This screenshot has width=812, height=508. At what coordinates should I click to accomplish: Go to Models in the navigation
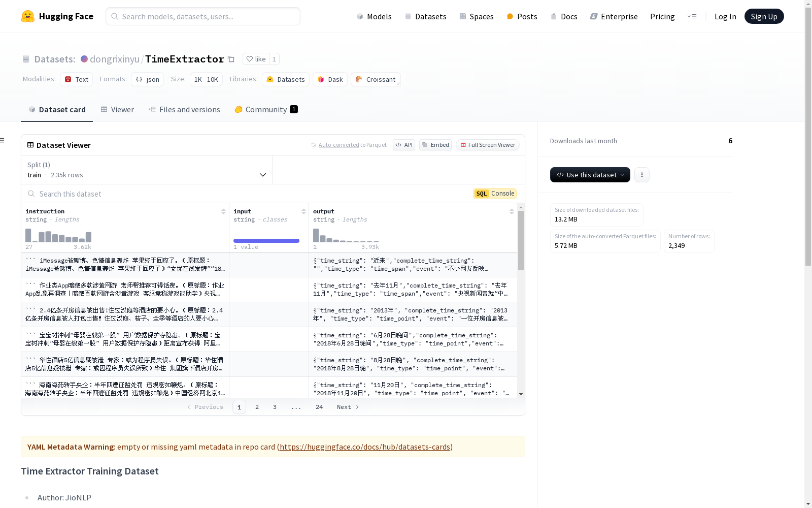tap(374, 16)
